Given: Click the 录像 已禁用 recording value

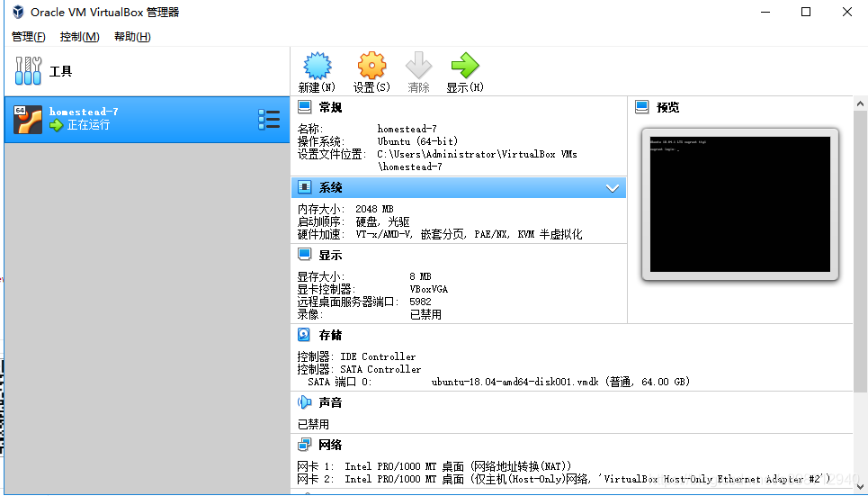Looking at the screenshot, I should point(425,315).
